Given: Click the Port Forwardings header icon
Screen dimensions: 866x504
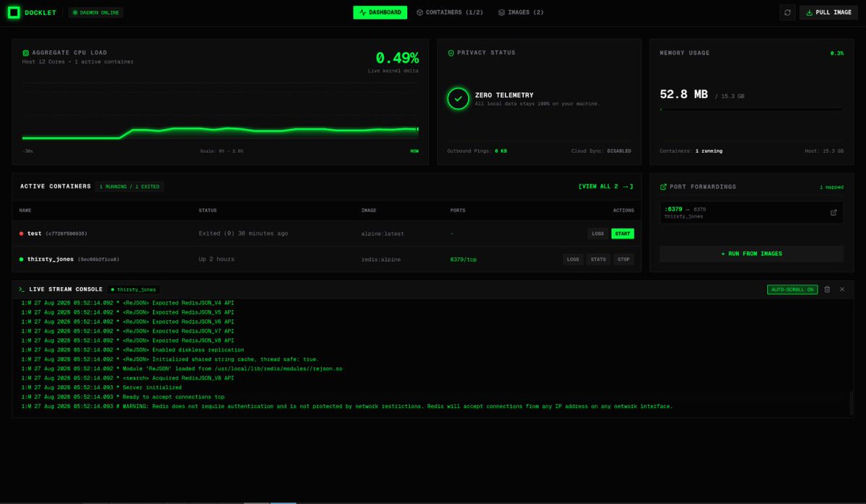Looking at the screenshot, I should [663, 186].
